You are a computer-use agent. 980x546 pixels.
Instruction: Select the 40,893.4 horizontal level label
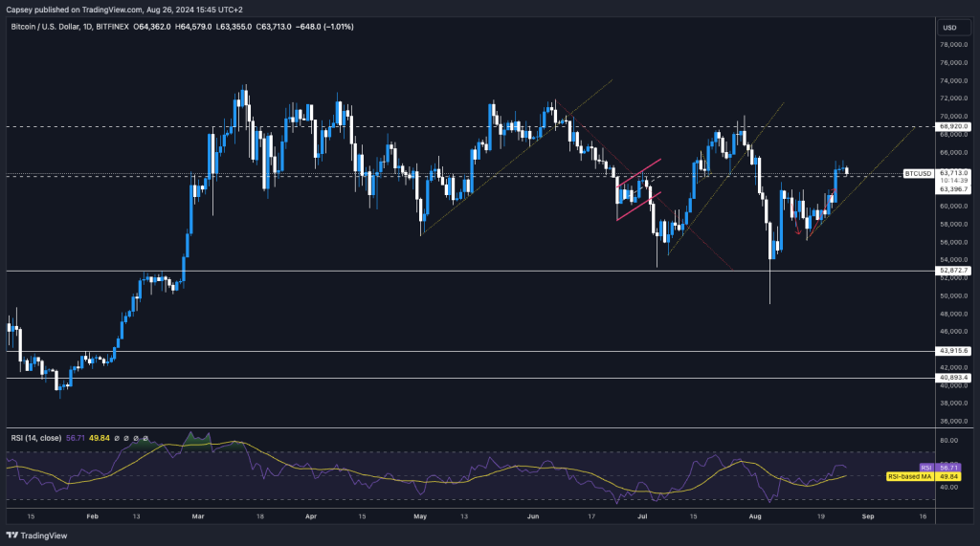[x=954, y=379]
